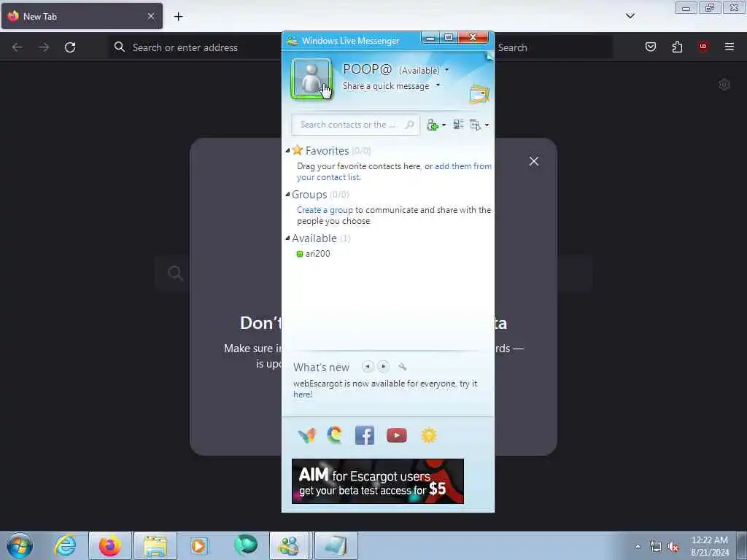Click the Share a quick message text
This screenshot has height=560, width=747.
(x=386, y=86)
